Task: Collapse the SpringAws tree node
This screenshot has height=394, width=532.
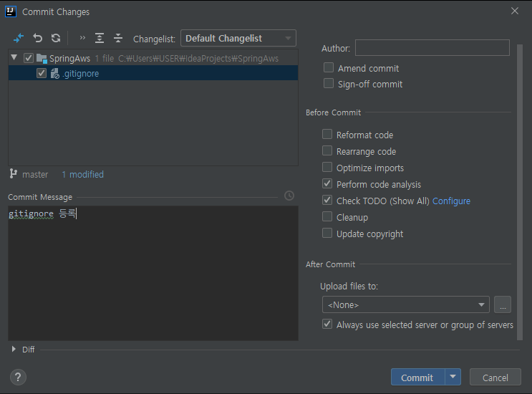Action: click(14, 58)
